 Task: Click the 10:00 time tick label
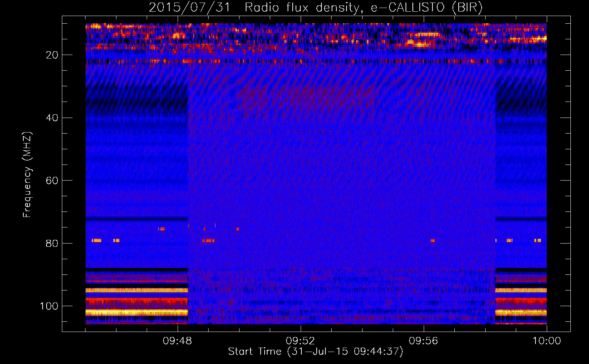tap(547, 341)
